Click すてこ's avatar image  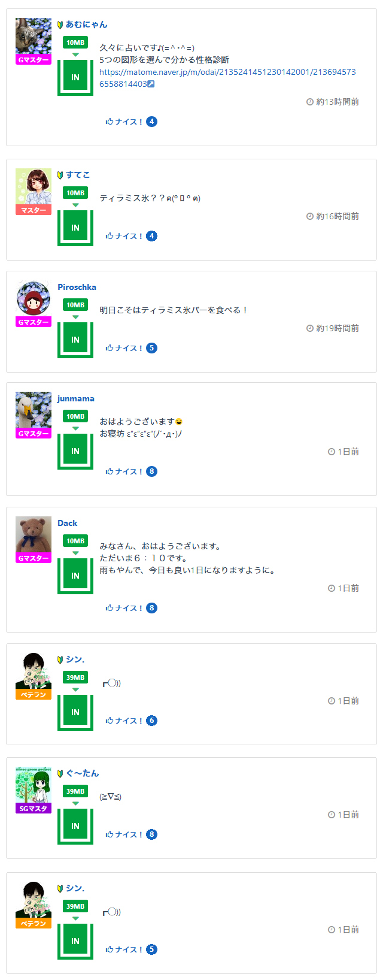point(34,186)
